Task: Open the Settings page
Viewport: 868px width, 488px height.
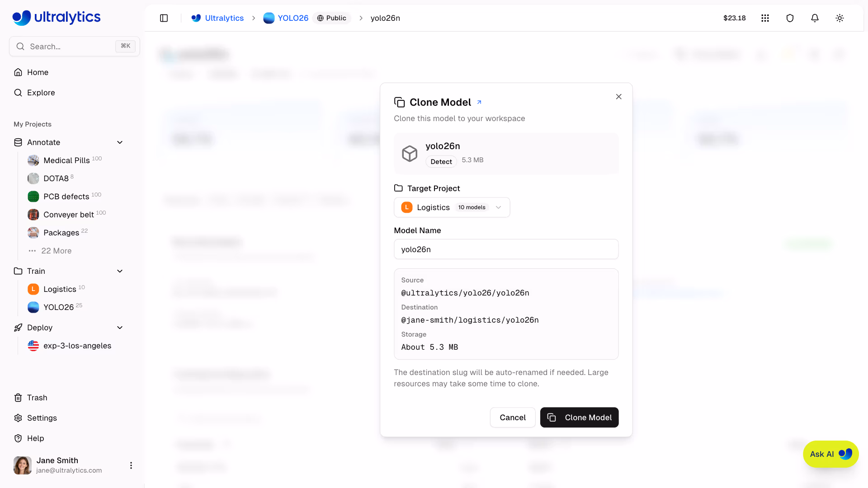Action: tap(42, 418)
